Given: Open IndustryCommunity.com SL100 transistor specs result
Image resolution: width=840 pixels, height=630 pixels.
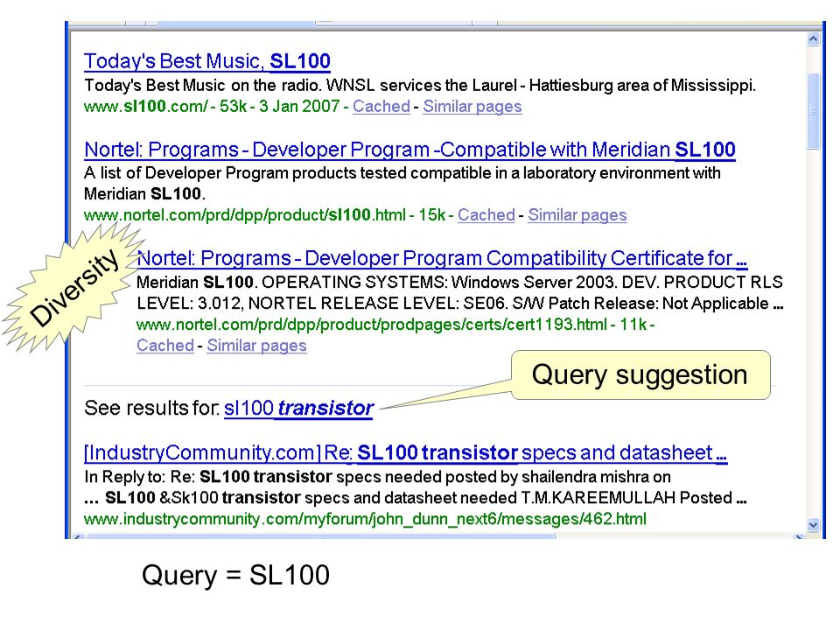Looking at the screenshot, I should [405, 452].
